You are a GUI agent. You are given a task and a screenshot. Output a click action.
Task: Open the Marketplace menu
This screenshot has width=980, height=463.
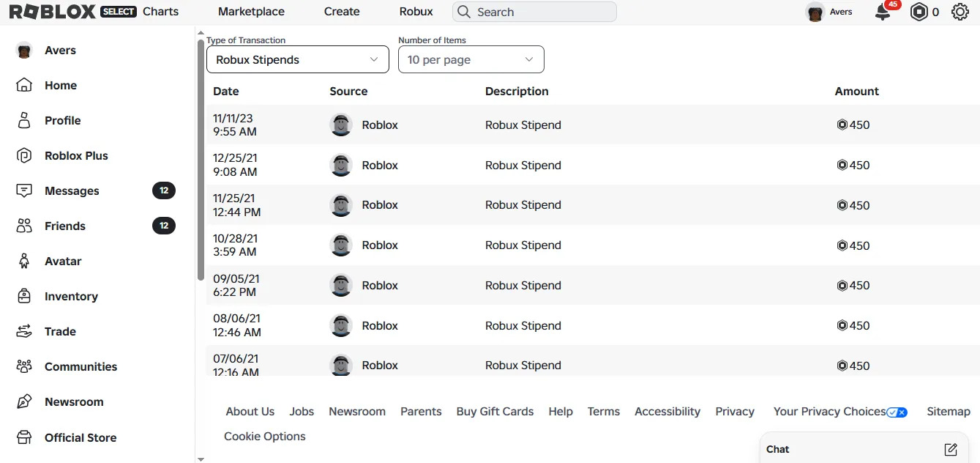[251, 12]
